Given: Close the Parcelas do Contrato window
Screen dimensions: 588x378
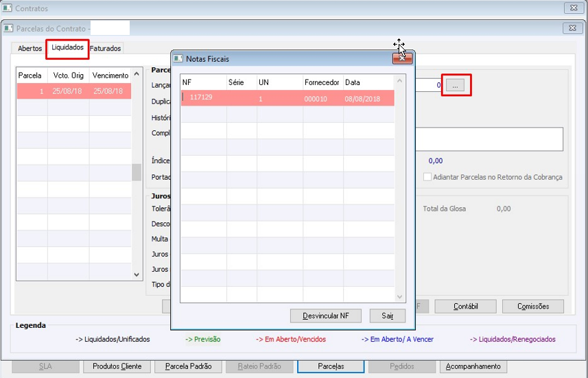Looking at the screenshot, I should pyautogui.click(x=573, y=28).
